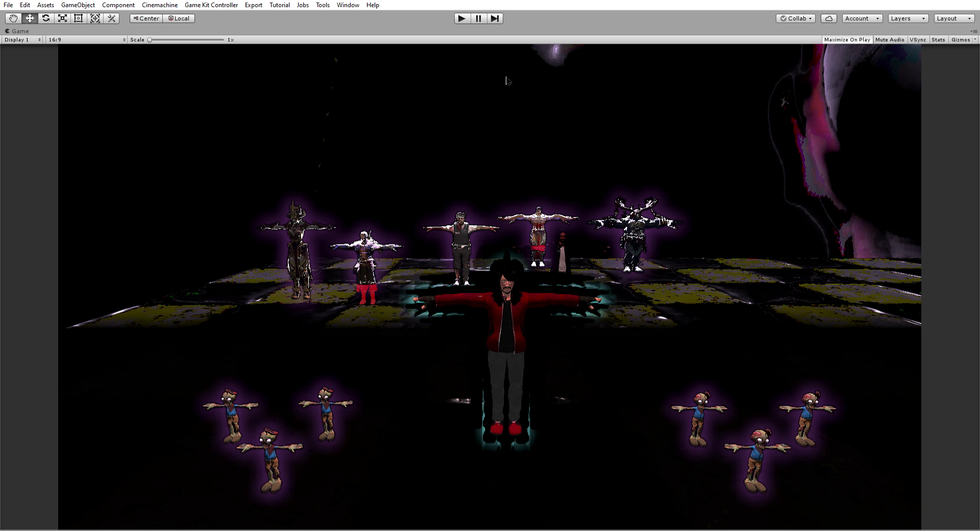This screenshot has height=531, width=980.
Task: Select the Rect Transform tool
Action: [x=79, y=18]
